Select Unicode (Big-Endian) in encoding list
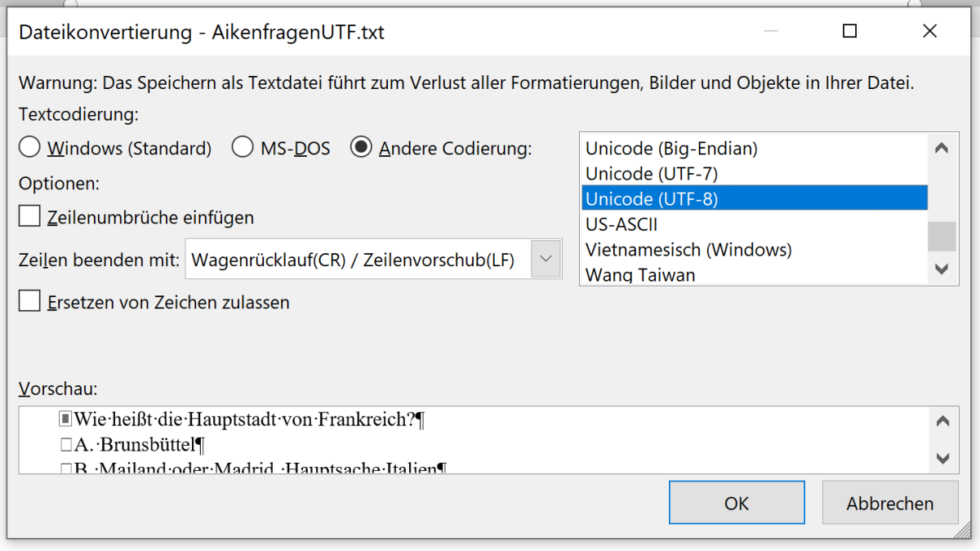 point(671,149)
